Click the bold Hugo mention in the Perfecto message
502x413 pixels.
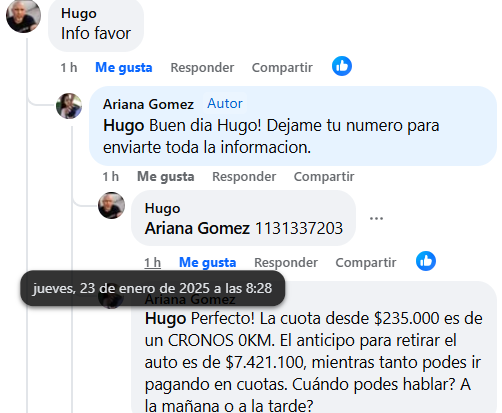click(x=165, y=319)
